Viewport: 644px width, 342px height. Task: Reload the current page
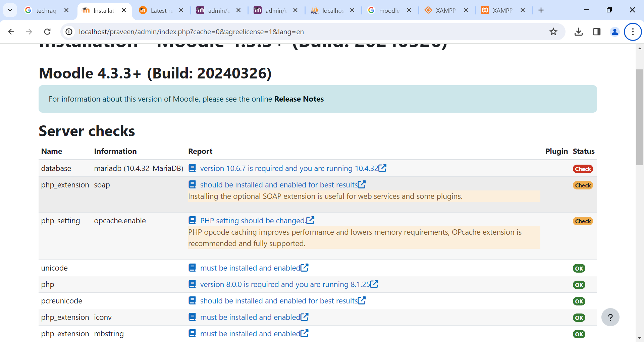(x=47, y=32)
